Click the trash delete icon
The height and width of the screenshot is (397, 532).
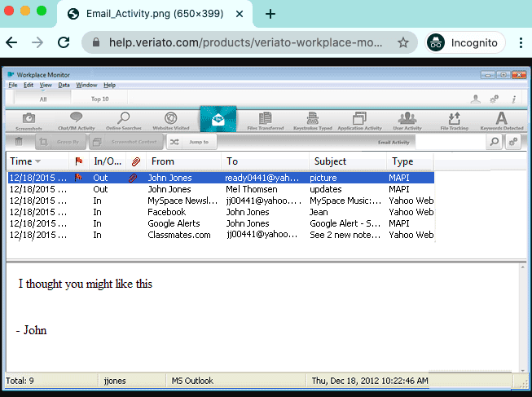click(x=19, y=142)
